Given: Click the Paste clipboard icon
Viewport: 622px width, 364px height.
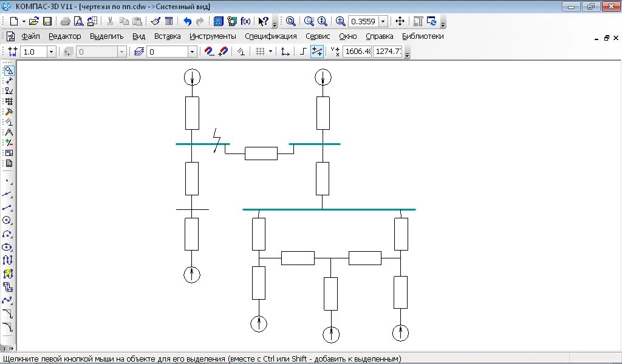Looking at the screenshot, I should (137, 21).
